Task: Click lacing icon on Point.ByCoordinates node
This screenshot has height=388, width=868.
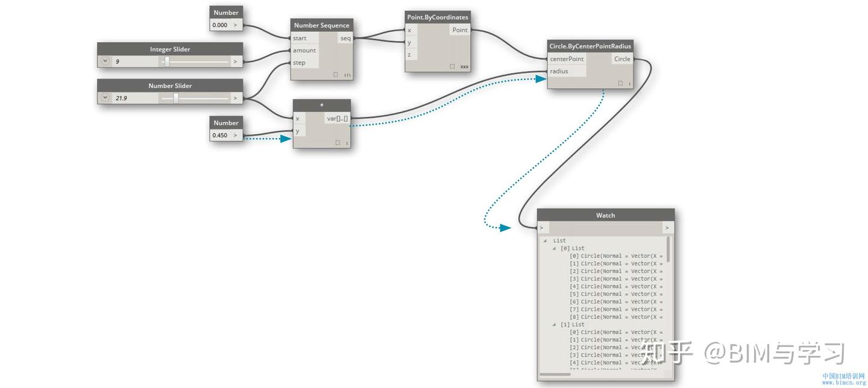Action: pyautogui.click(x=464, y=66)
